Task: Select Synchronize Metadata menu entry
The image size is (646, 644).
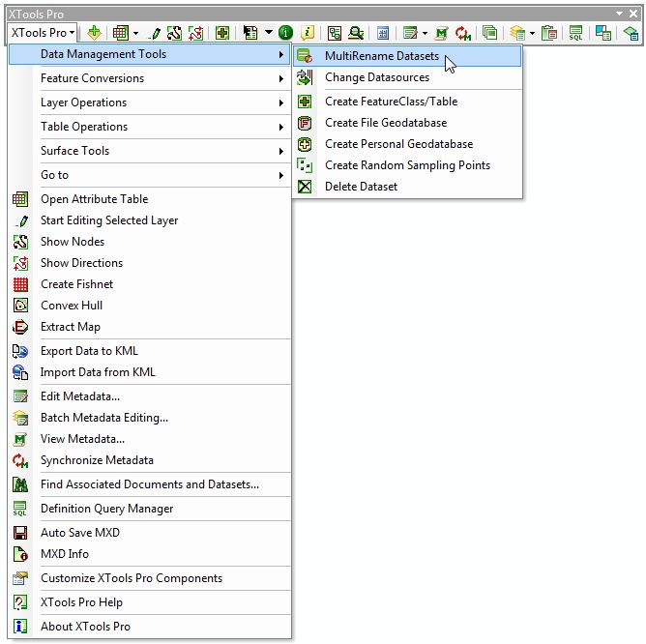Action: point(150,460)
